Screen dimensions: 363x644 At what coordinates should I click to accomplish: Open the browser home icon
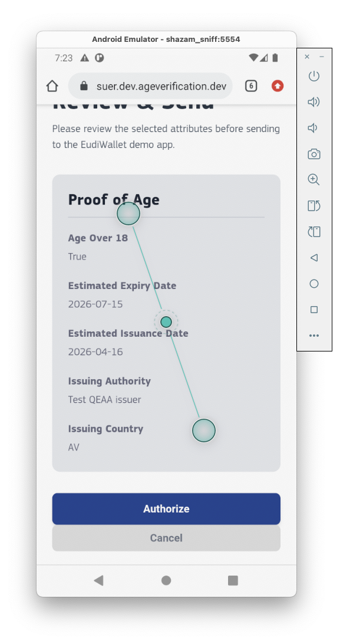pyautogui.click(x=52, y=86)
